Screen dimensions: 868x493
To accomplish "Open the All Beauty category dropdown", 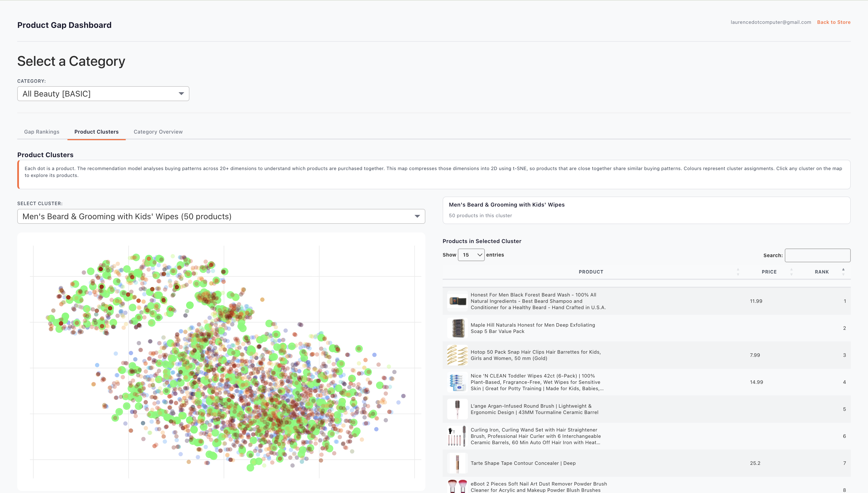I will (x=103, y=93).
